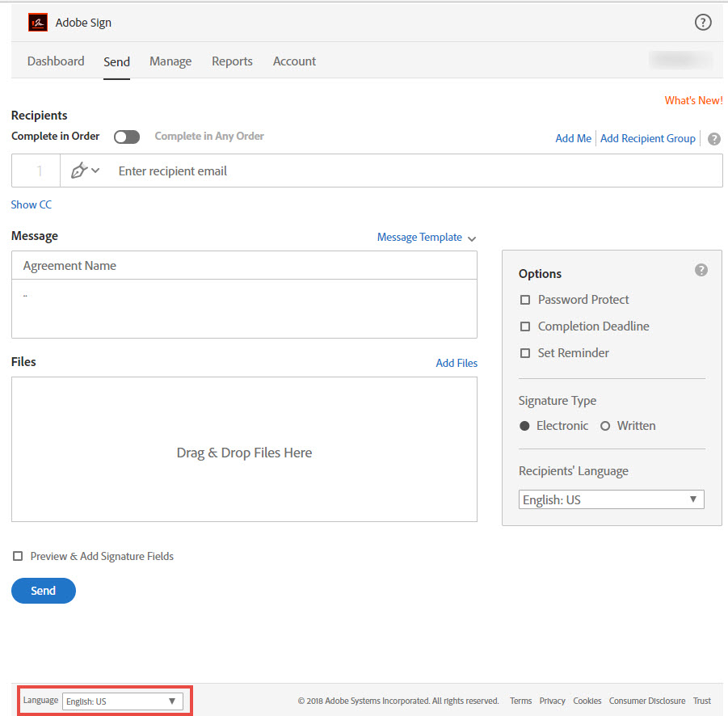
Task: Click the Drag & Drop Files Here area
Action: (244, 449)
